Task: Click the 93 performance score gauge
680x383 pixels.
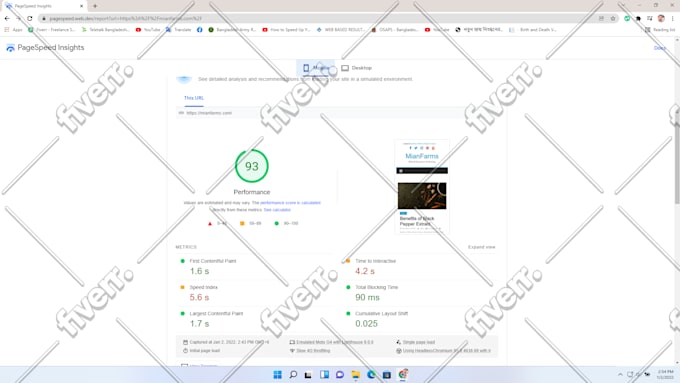Action: (x=252, y=166)
